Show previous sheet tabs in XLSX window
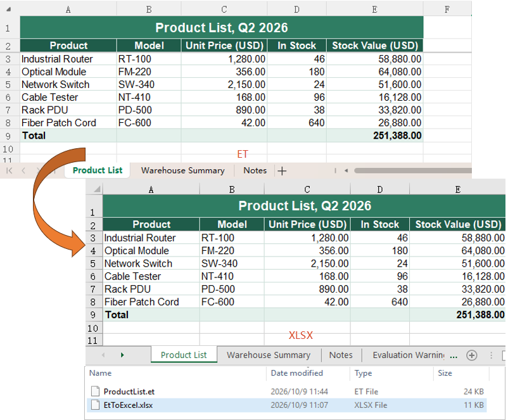The image size is (508, 420). (103, 355)
